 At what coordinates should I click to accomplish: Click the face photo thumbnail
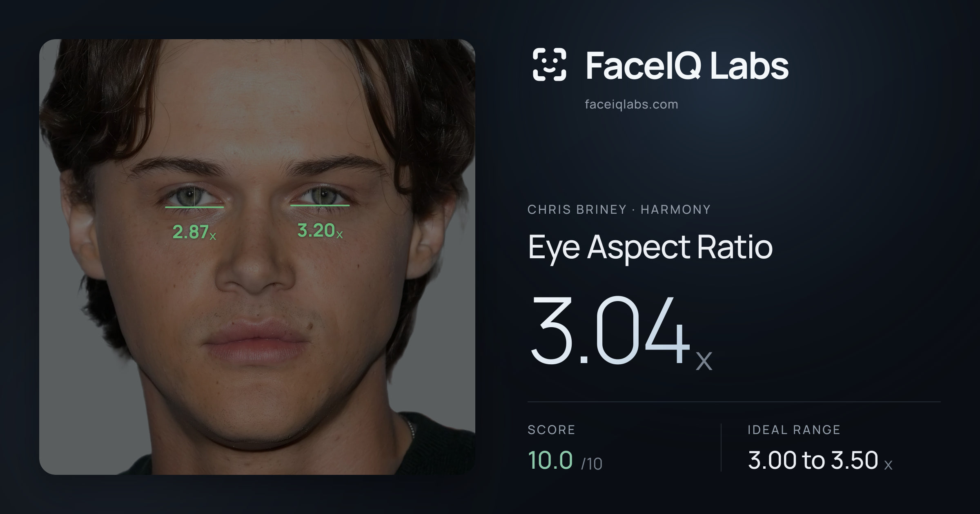(257, 257)
